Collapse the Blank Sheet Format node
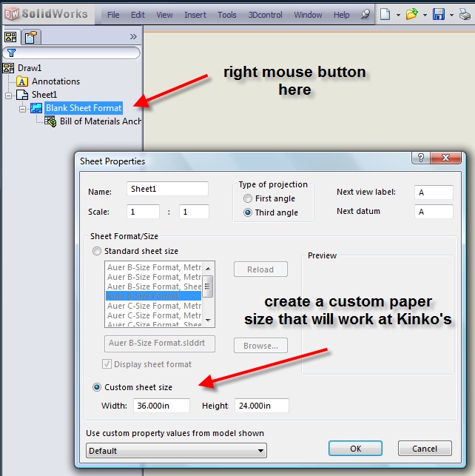The image size is (475, 476). pyautogui.click(x=22, y=109)
